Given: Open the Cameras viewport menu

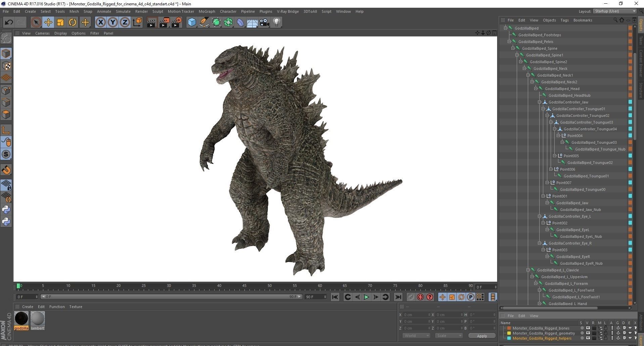Looking at the screenshot, I should click(42, 33).
